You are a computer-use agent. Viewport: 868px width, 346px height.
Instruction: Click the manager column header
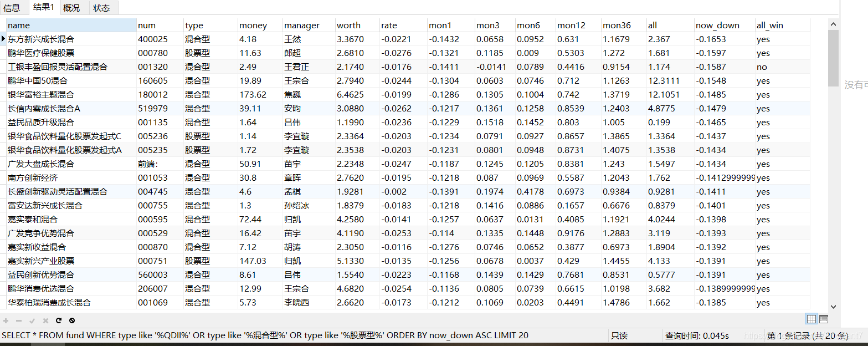coord(309,25)
